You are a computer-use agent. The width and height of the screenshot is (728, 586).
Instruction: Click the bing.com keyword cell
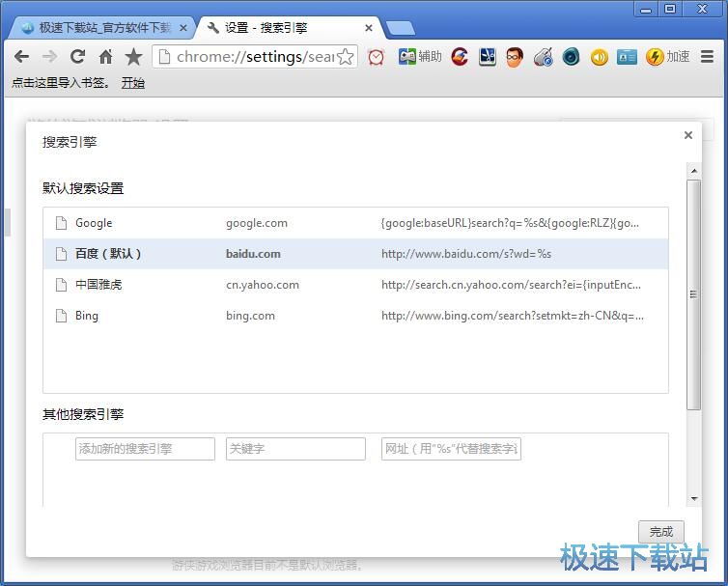click(x=250, y=316)
